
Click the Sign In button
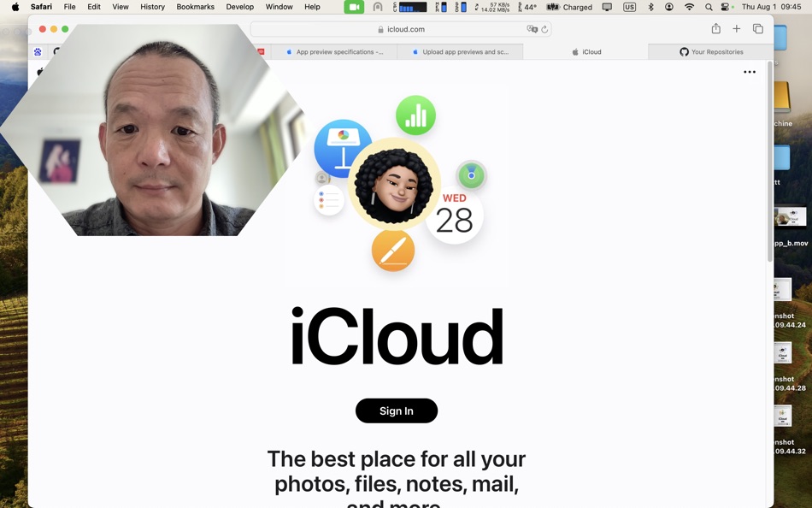point(396,411)
